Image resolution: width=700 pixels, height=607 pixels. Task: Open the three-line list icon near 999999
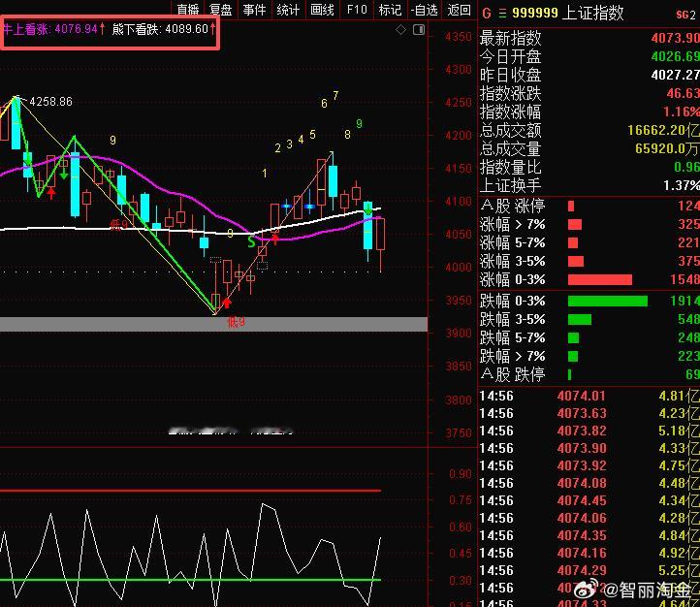[502, 13]
